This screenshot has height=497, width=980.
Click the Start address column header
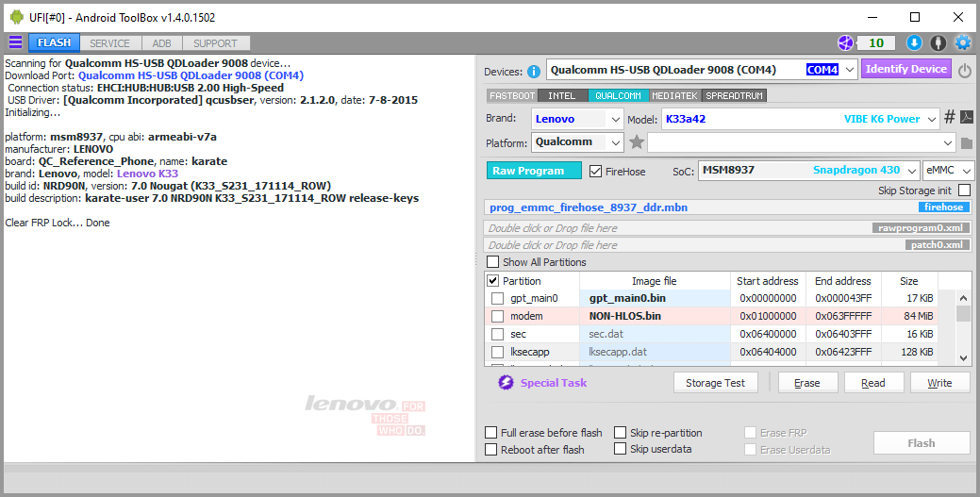(768, 281)
